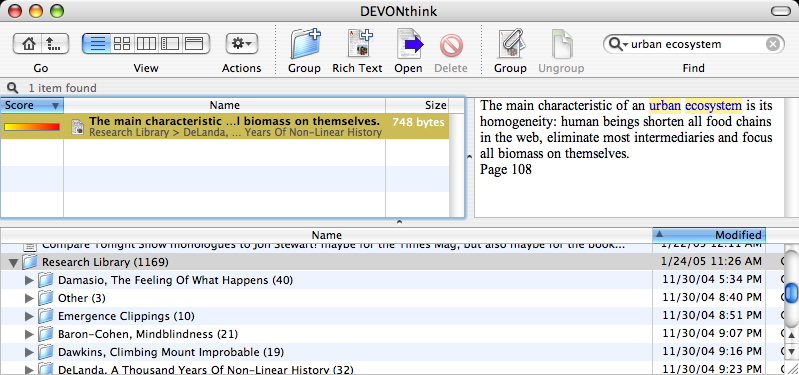Open the Actions gear menu
The image size is (799, 375).
242,44
